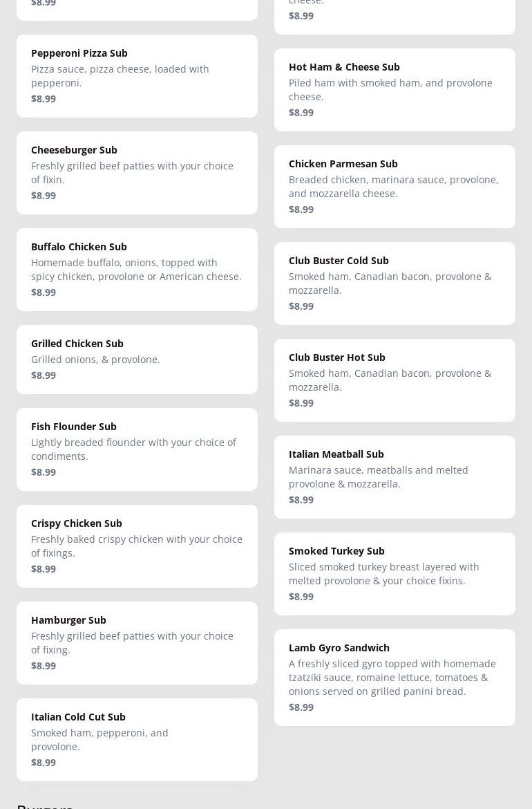The width and height of the screenshot is (532, 809).
Task: Pick the Hamburger Sub menu item
Action: pos(137,643)
